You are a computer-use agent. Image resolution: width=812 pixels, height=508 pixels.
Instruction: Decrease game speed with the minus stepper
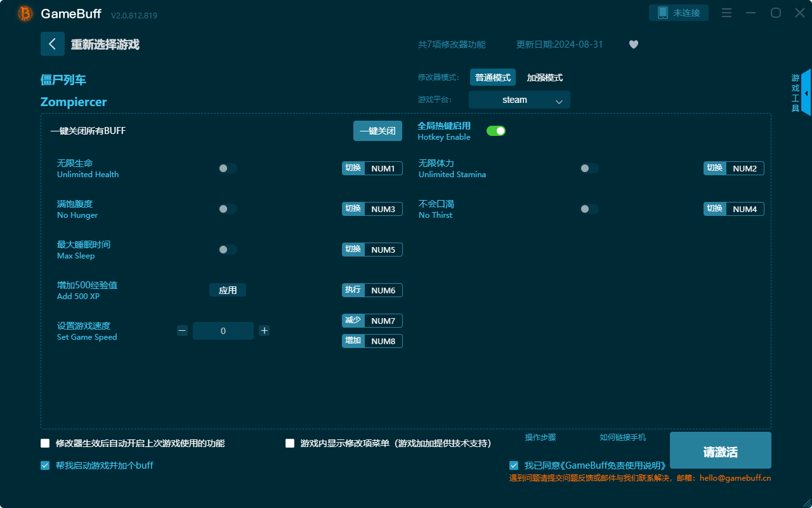(x=182, y=330)
